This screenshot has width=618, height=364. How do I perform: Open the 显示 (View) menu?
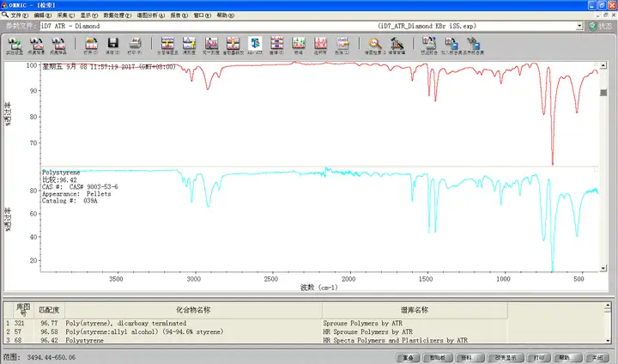pyautogui.click(x=89, y=15)
